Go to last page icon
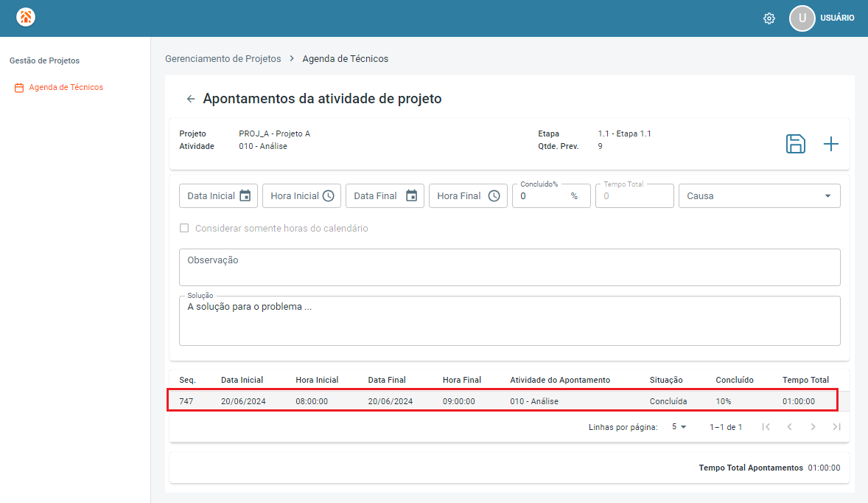 point(836,427)
